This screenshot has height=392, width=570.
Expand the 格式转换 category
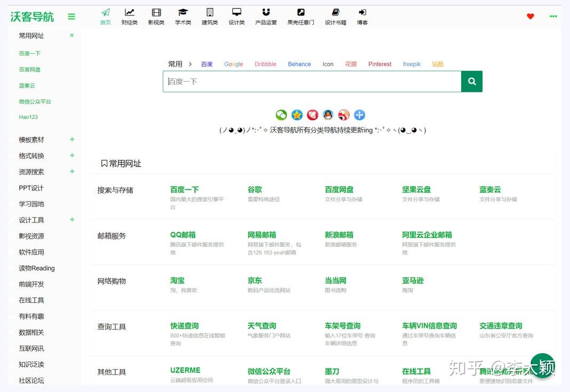click(x=72, y=155)
